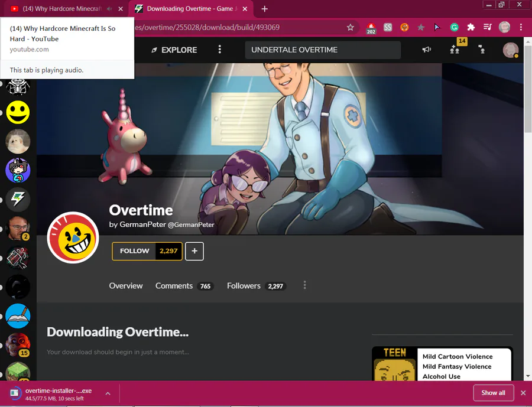Open the chat friends icon
Image resolution: width=532 pixels, height=407 pixels.
pos(481,50)
